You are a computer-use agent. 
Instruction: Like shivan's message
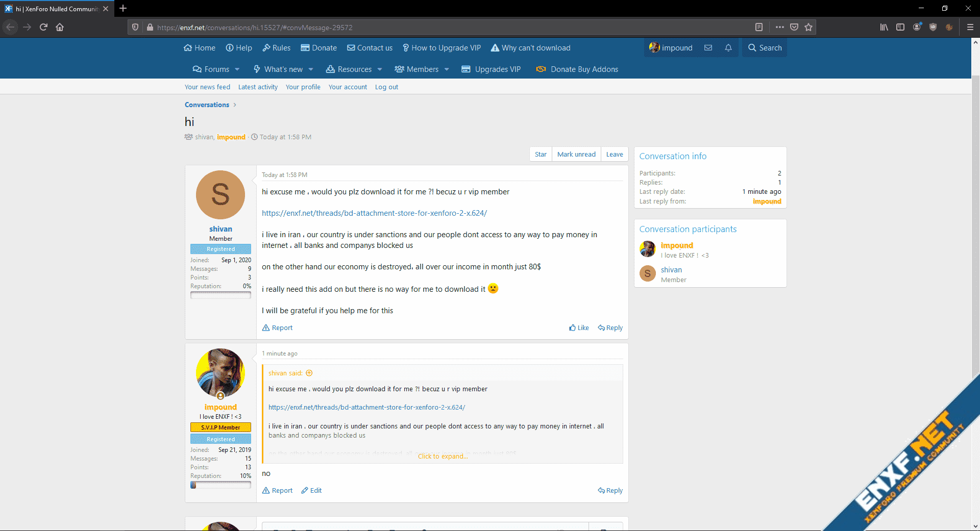579,328
